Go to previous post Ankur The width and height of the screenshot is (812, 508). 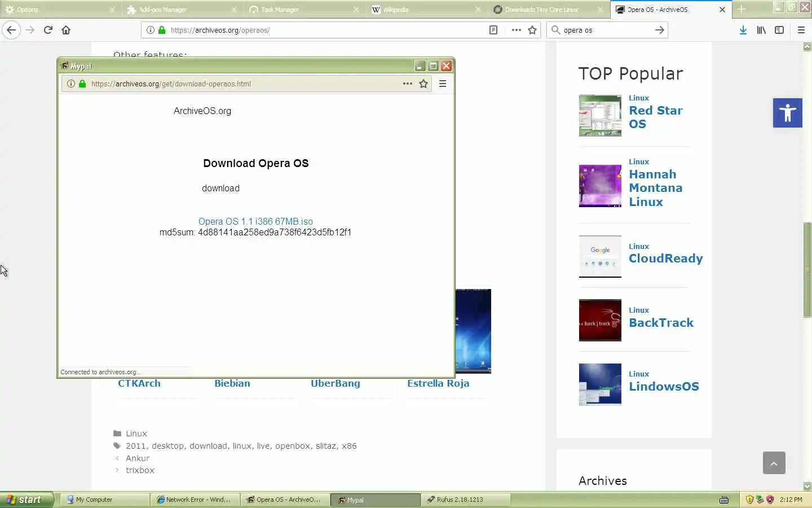tap(138, 458)
